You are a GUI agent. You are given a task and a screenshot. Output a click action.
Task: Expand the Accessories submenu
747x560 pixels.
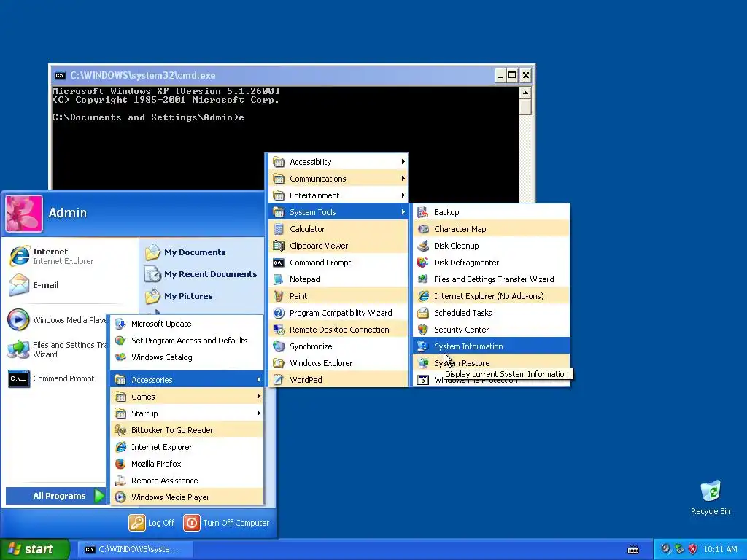click(x=187, y=379)
